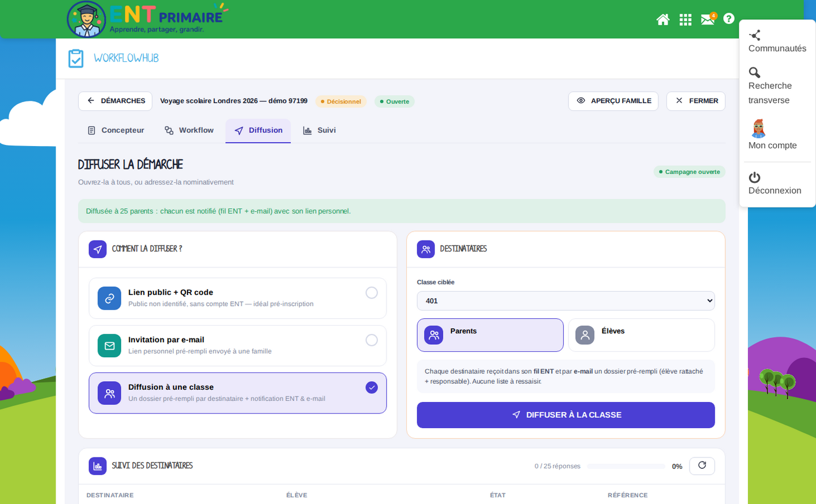Image resolution: width=816 pixels, height=504 pixels.
Task: Open Communautés from the side menu
Action: [x=777, y=42]
